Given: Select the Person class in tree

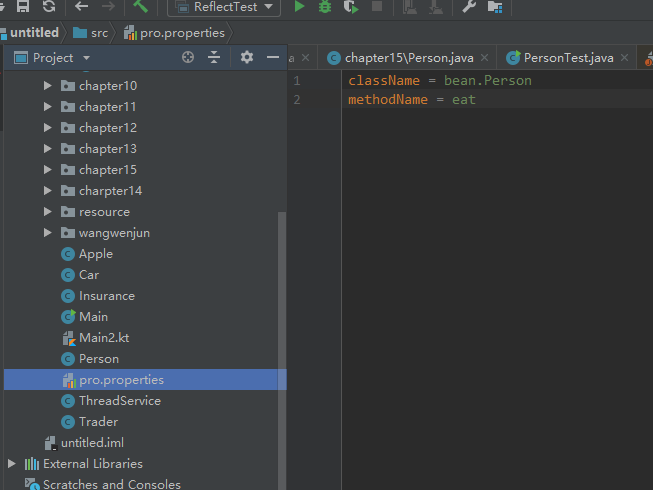Looking at the screenshot, I should pyautogui.click(x=99, y=359).
